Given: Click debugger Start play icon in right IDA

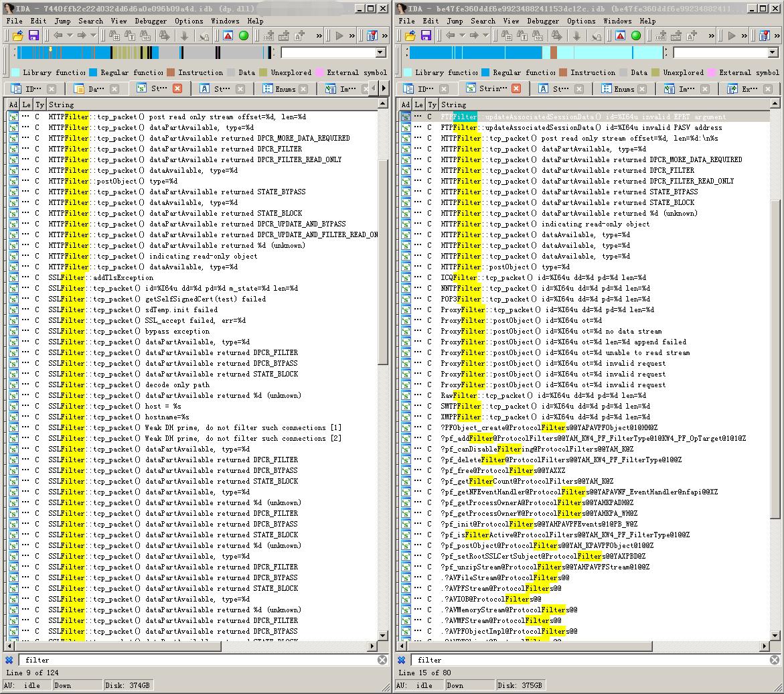Looking at the screenshot, I should click(732, 36).
